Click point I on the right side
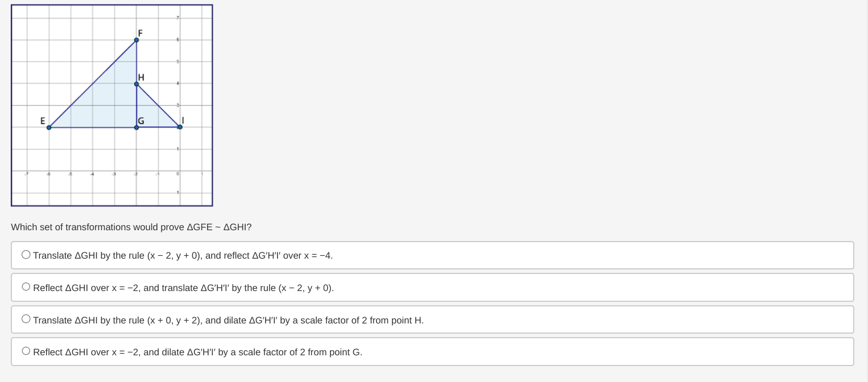The width and height of the screenshot is (868, 382). point(180,128)
